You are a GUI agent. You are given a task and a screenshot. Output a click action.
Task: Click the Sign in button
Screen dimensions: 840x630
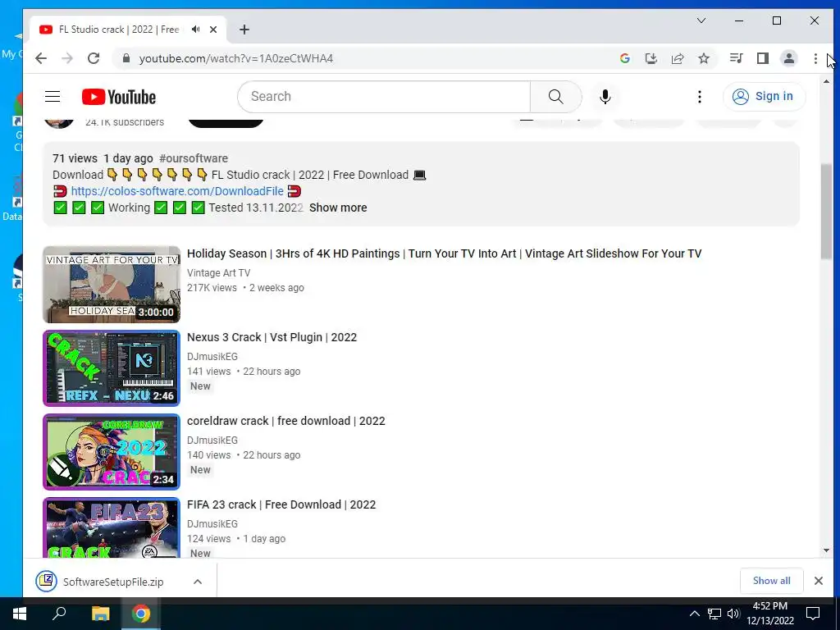764,97
